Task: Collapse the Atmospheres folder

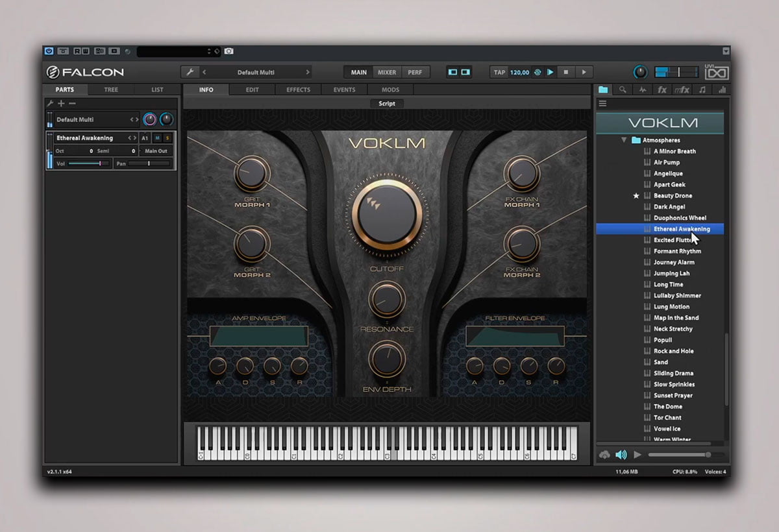Action: click(624, 140)
